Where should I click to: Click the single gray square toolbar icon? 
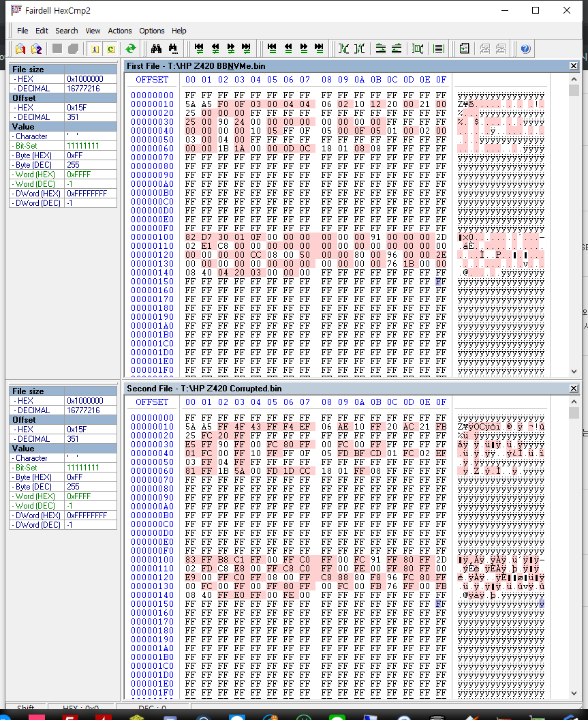[x=57, y=48]
